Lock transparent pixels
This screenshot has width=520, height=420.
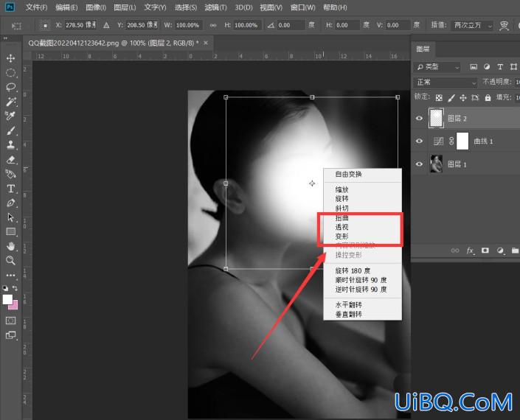(439, 98)
